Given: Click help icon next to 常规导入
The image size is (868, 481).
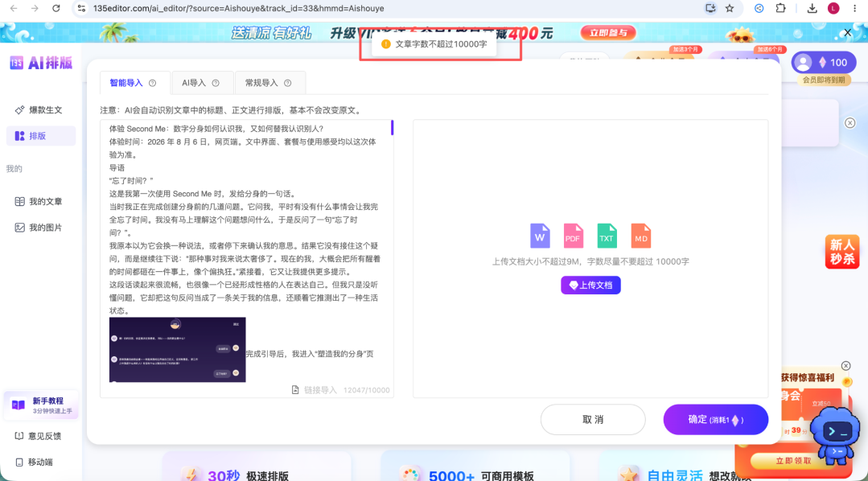Looking at the screenshot, I should pyautogui.click(x=287, y=83).
